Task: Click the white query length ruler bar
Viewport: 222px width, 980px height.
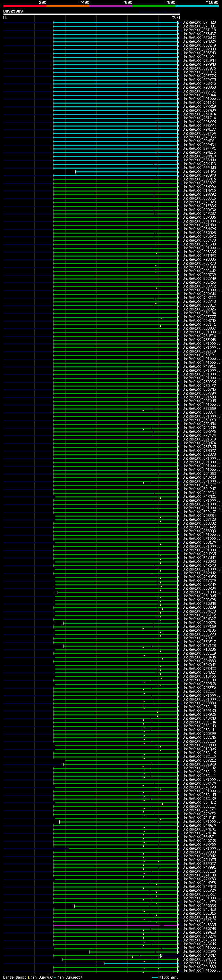Action: coord(92,15)
